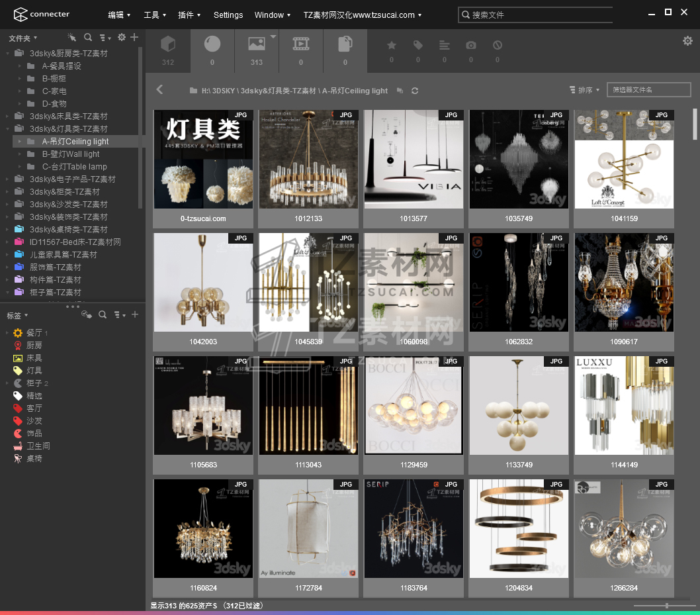This screenshot has height=615, width=700.
Task: Expand the ID11567-Bed床-TZ素材网 folder
Action: [7, 242]
